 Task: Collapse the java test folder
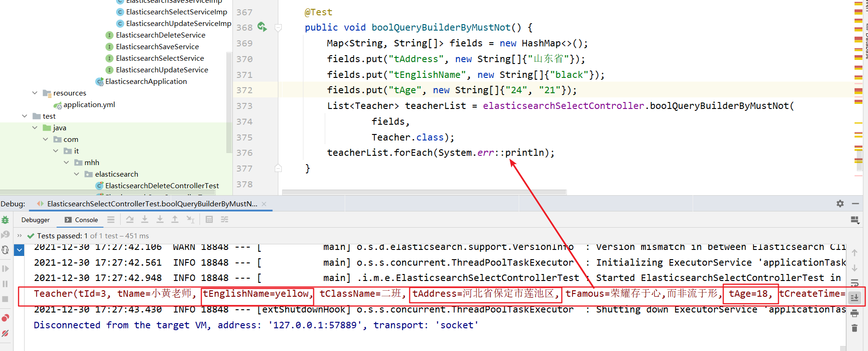35,128
